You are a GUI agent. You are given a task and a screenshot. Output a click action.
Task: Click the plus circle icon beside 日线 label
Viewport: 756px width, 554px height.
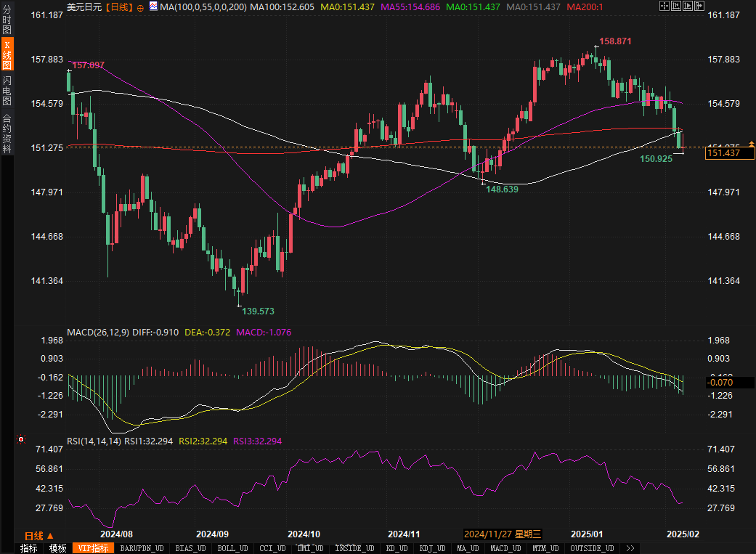tap(140, 7)
